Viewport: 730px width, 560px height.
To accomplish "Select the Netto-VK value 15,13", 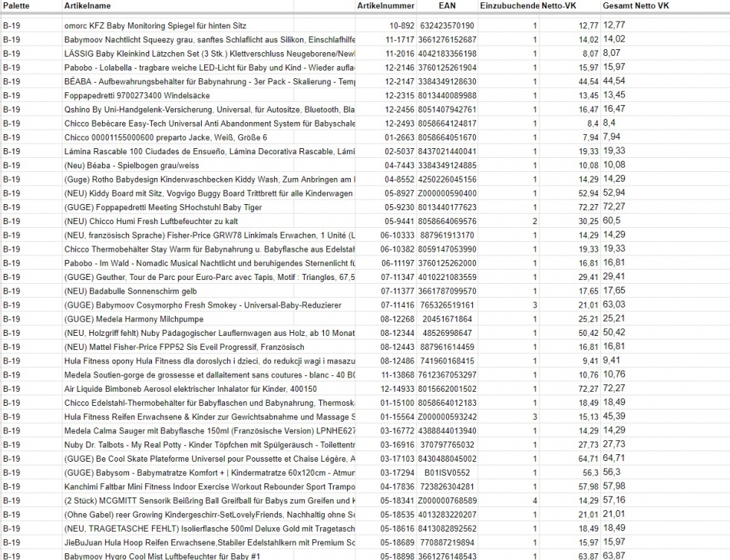I will (x=588, y=416).
